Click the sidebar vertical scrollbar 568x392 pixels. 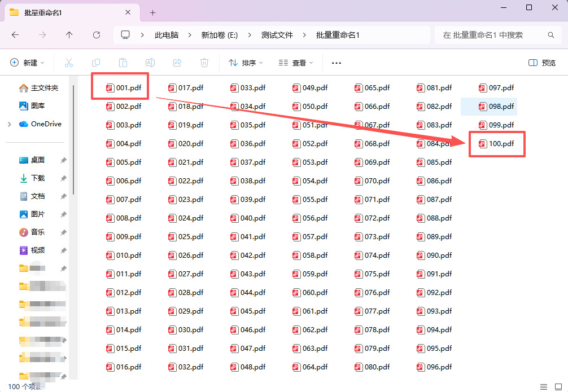pyautogui.click(x=73, y=140)
